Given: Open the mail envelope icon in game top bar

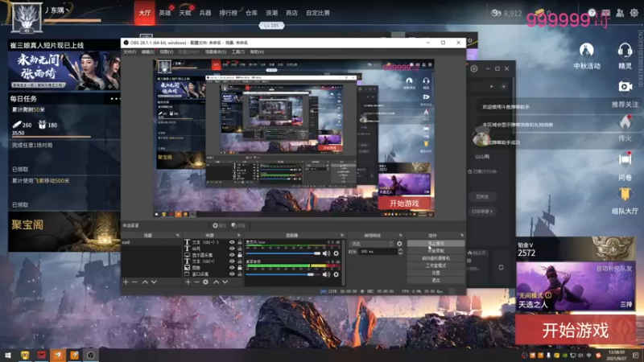Looking at the screenshot, I should 606,13.
